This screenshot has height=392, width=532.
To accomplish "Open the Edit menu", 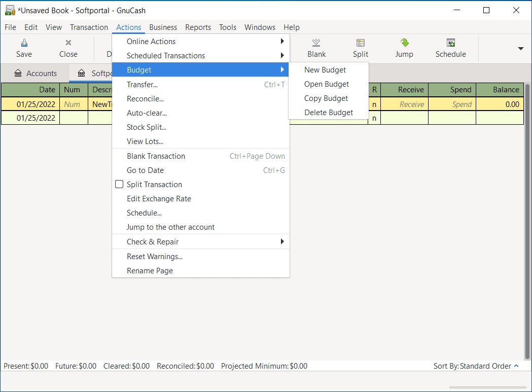I will point(31,27).
